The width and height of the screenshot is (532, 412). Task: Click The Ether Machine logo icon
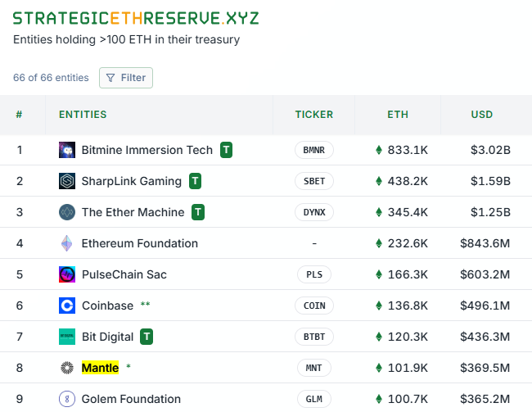point(67,212)
